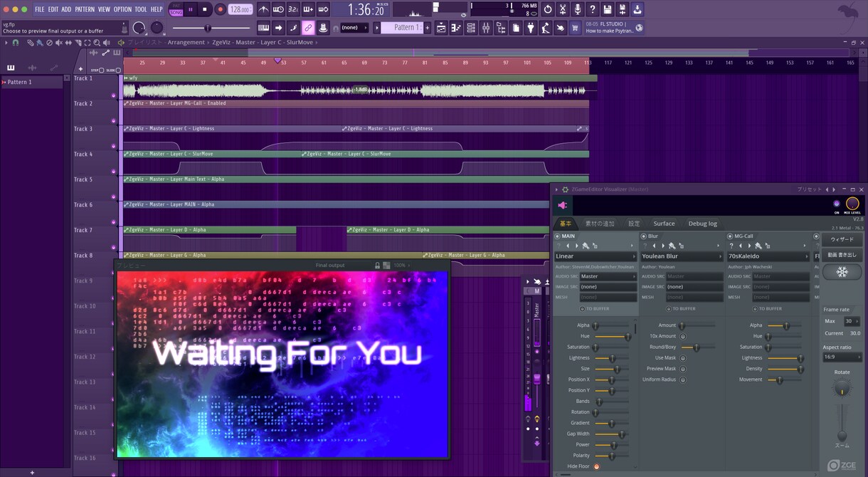Click the record button in the transport bar
This screenshot has height=477, width=868.
click(220, 9)
